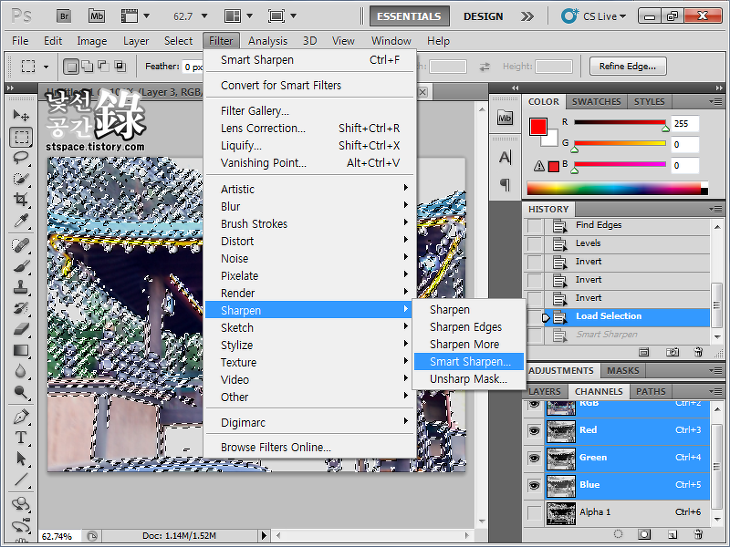Save selection as channel icon
The width and height of the screenshot is (730, 547).
(645, 533)
